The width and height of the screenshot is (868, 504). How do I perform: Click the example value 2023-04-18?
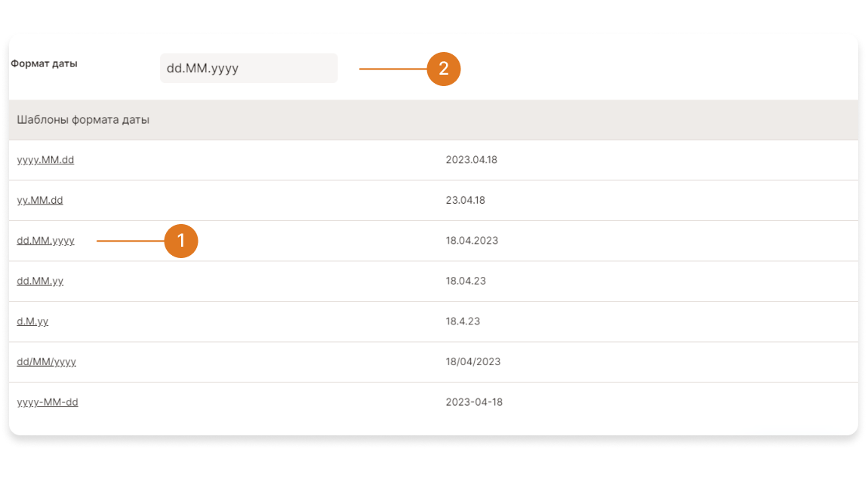(474, 402)
